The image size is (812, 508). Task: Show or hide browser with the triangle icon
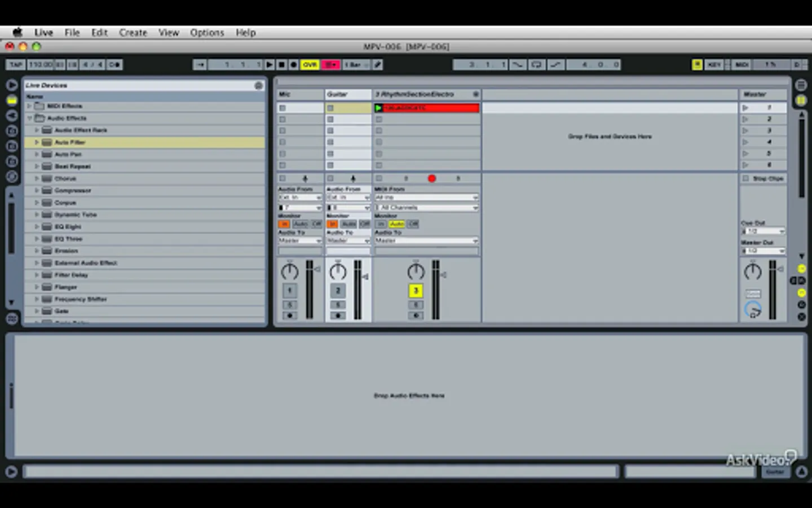click(x=12, y=85)
